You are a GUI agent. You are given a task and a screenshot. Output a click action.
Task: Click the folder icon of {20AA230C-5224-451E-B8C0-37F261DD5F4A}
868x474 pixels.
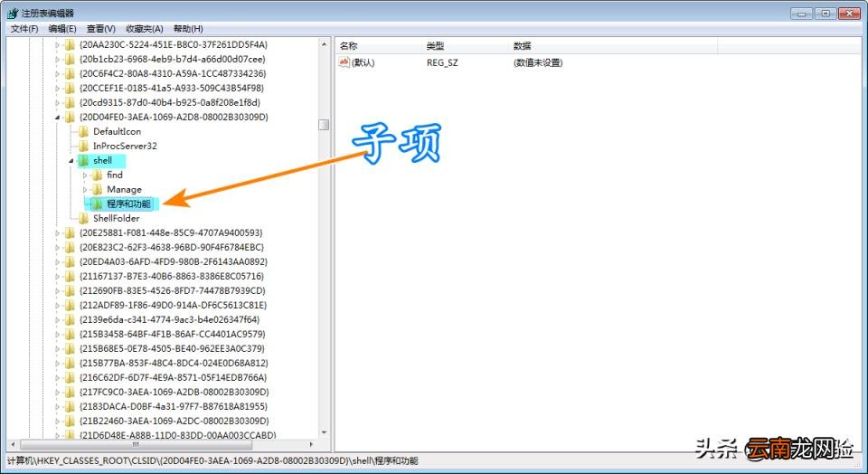[x=70, y=45]
